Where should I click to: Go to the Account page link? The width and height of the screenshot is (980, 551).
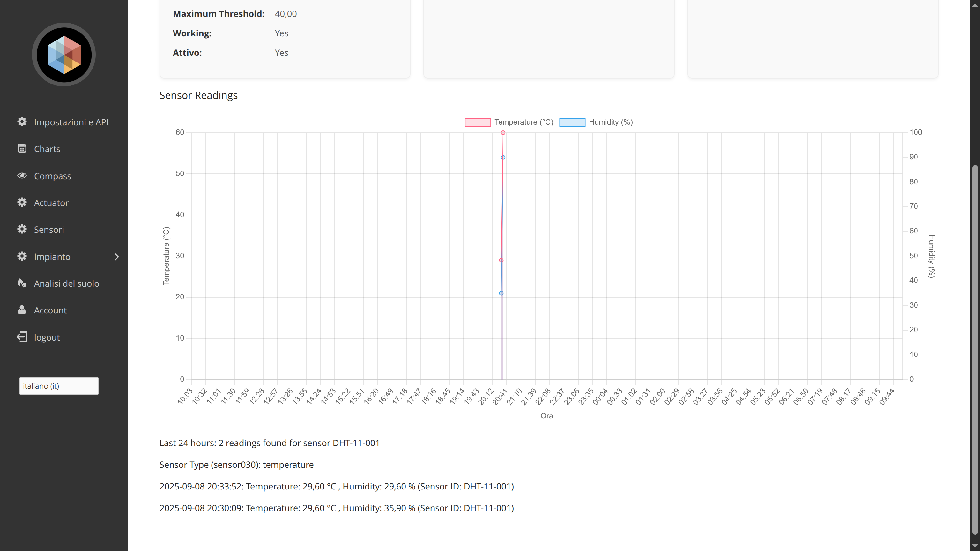50,310
